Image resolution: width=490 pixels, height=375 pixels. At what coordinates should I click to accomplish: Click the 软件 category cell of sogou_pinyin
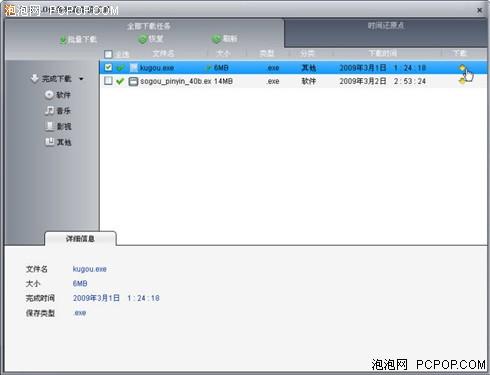tap(308, 81)
